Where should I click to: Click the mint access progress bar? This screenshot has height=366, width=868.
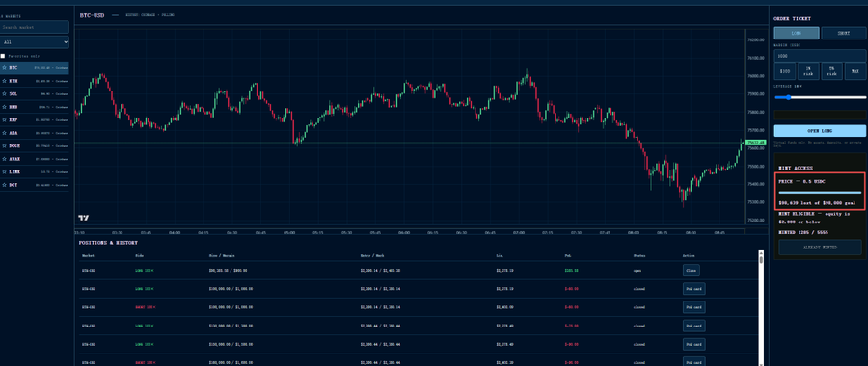pyautogui.click(x=820, y=193)
